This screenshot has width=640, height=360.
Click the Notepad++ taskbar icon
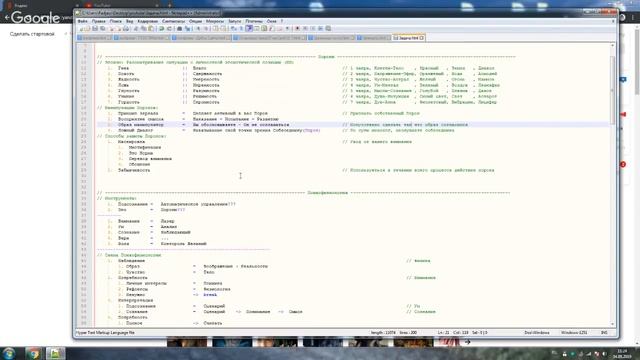55,353
